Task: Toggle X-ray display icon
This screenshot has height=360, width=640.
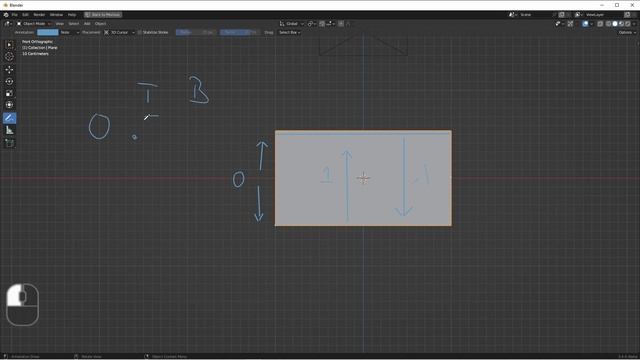Action: 600,24
